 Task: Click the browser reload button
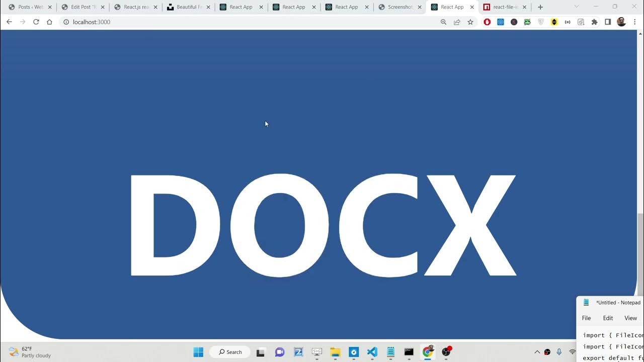(x=36, y=22)
